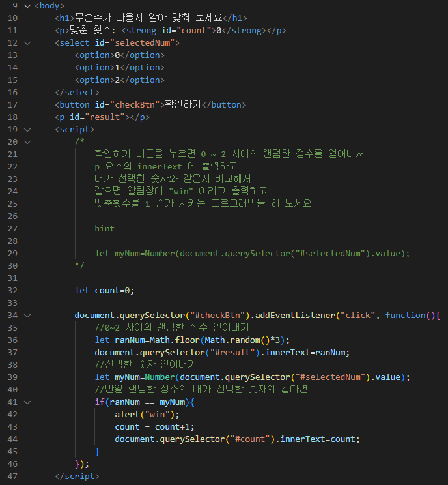Click the word hint in the comment
Screen dimensions: 448x485
(x=104, y=229)
